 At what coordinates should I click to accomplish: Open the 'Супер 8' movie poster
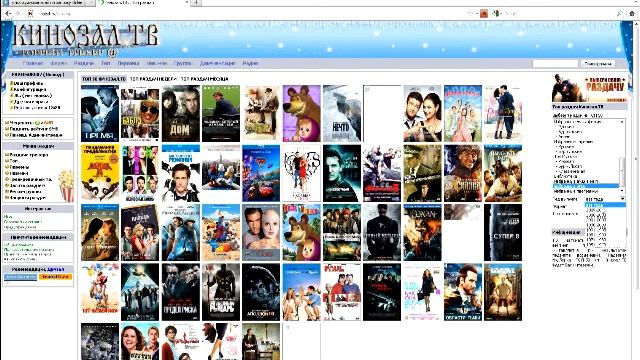point(503,233)
